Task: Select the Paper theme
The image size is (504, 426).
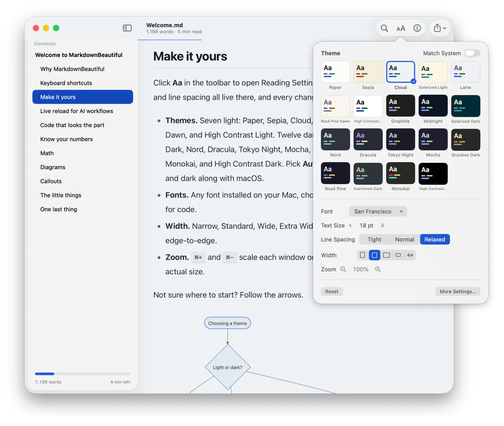Action: (x=335, y=72)
